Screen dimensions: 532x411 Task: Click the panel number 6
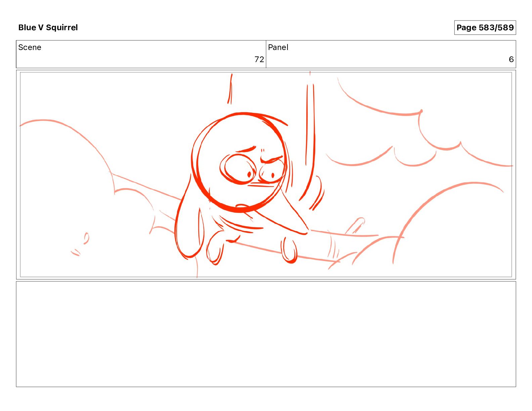tap(511, 59)
